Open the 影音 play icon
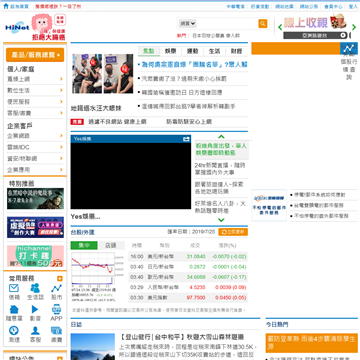This screenshot has width=360, height=360. [x=35, y=309]
